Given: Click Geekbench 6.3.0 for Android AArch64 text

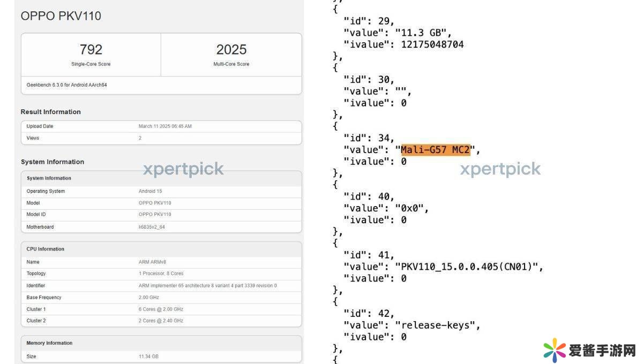Looking at the screenshot, I should tap(66, 85).
